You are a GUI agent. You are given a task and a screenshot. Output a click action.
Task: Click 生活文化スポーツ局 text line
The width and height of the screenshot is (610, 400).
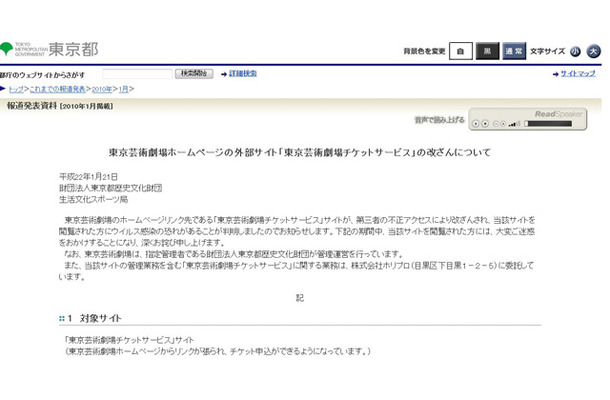click(x=93, y=200)
